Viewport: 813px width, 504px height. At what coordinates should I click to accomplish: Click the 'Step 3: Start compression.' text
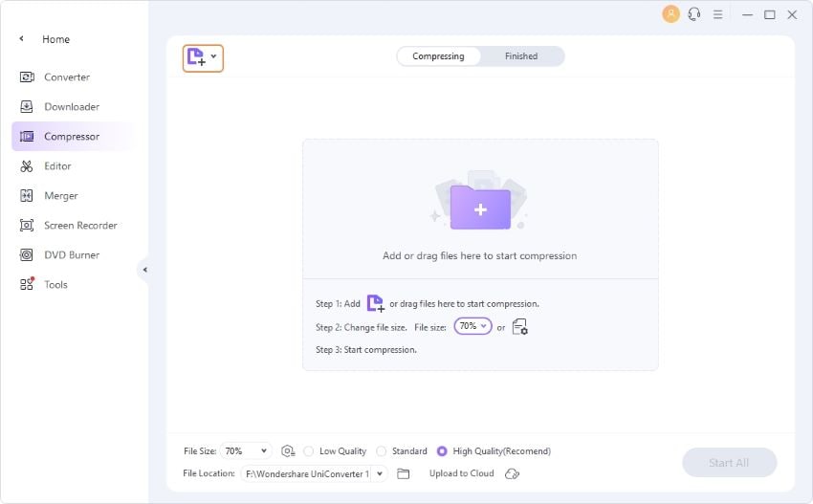tap(366, 349)
